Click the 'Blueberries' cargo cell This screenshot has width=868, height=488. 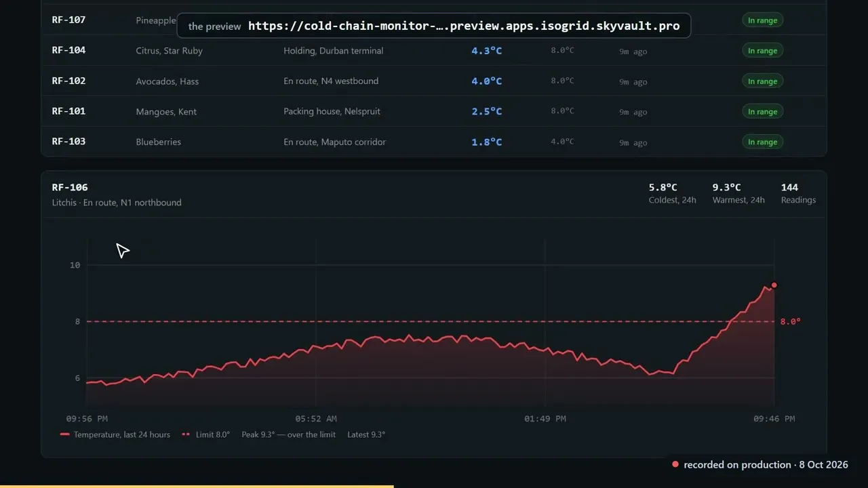(158, 142)
